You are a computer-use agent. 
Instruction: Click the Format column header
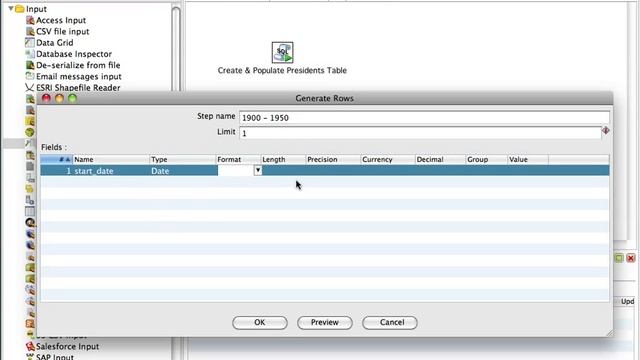(238, 159)
